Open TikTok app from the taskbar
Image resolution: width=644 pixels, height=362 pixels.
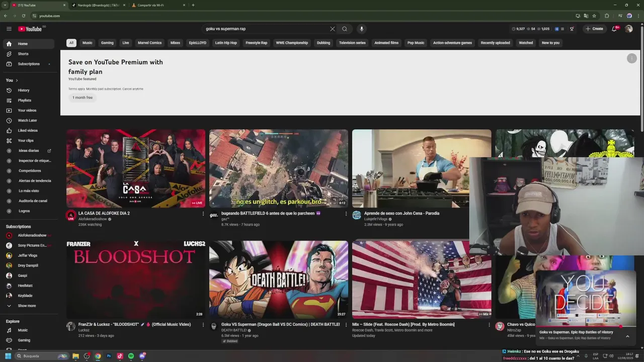(x=120, y=356)
